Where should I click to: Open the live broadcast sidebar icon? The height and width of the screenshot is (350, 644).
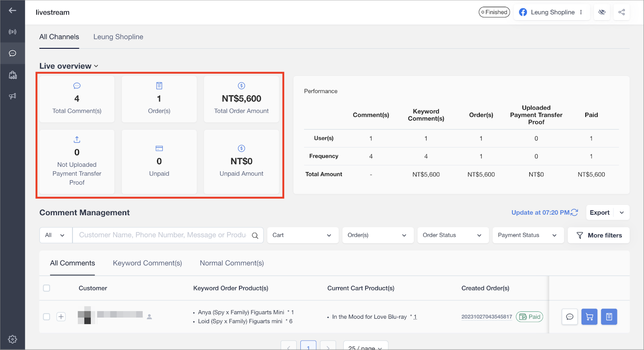pyautogui.click(x=12, y=32)
